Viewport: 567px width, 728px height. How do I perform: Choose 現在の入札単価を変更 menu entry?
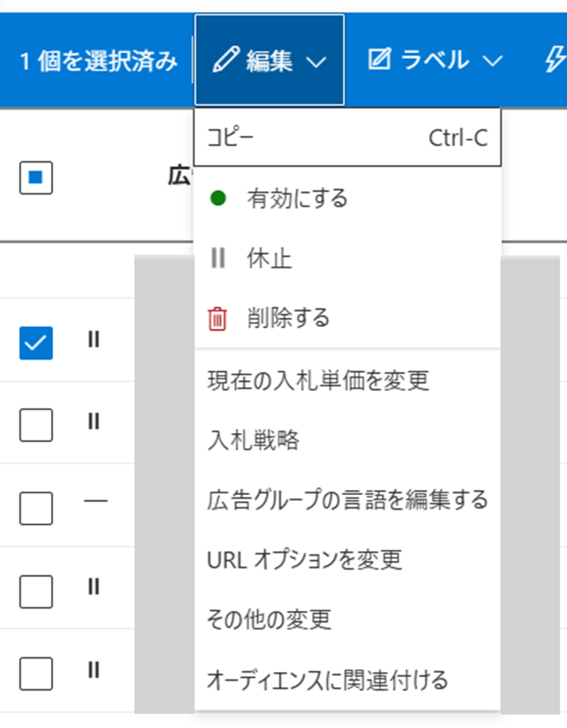(x=318, y=381)
